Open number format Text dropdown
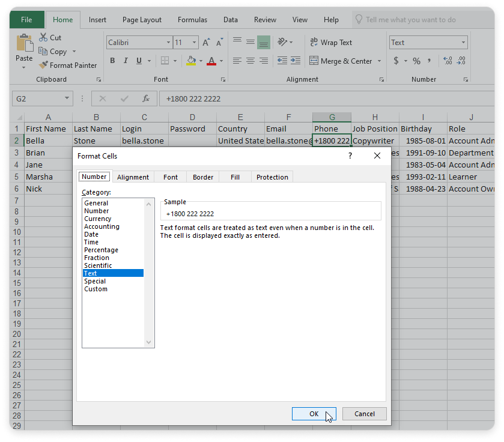The width and height of the screenshot is (504, 442). point(463,43)
